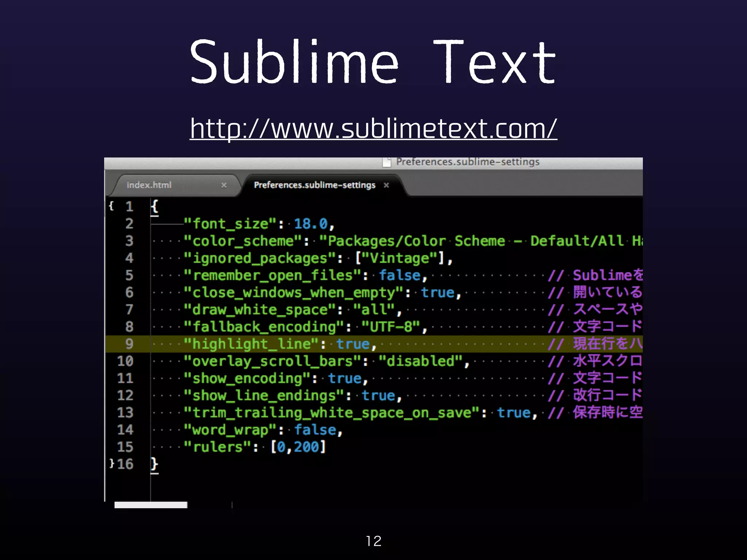Click the "UTF-8" string value
The width and height of the screenshot is (747, 560).
391,327
